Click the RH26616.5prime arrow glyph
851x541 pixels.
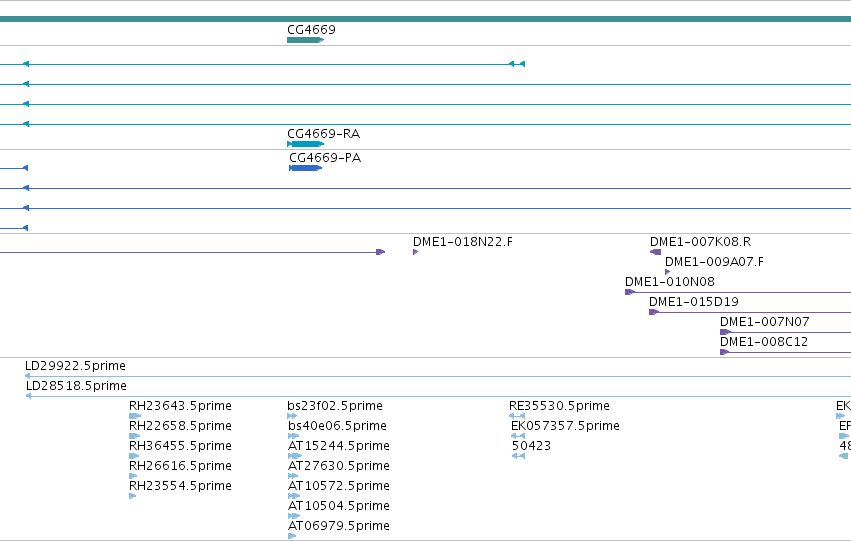(133, 476)
